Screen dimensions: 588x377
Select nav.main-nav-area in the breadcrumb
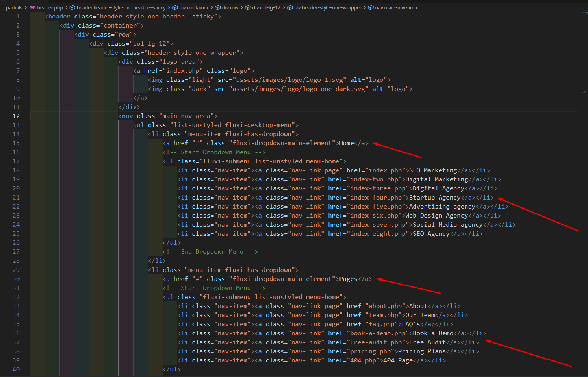pyautogui.click(x=396, y=7)
